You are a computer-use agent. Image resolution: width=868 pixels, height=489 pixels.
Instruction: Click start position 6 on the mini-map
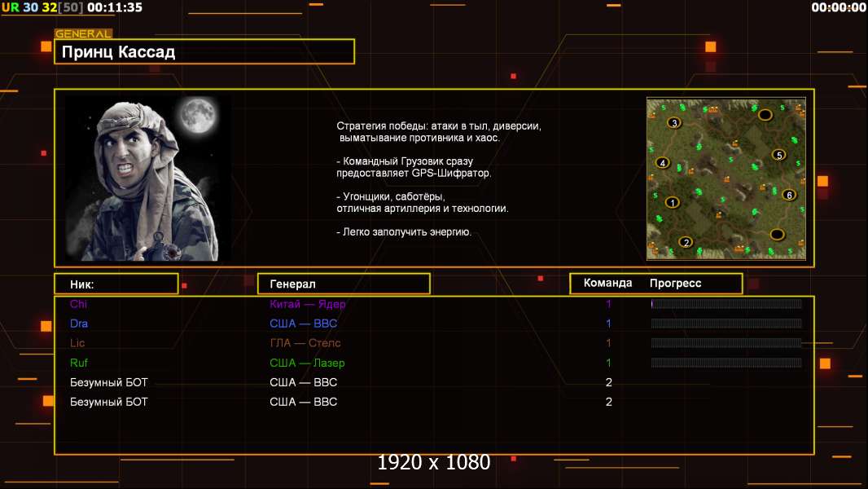pos(789,195)
